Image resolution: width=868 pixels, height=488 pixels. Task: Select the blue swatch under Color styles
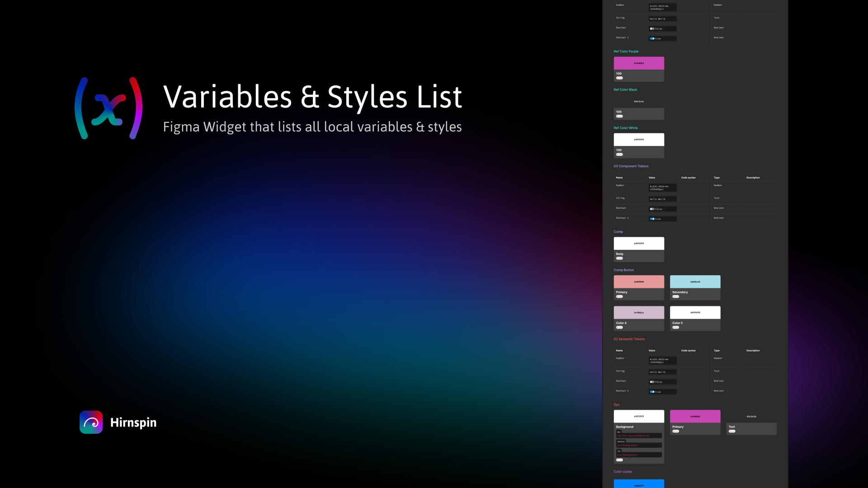[x=639, y=483]
